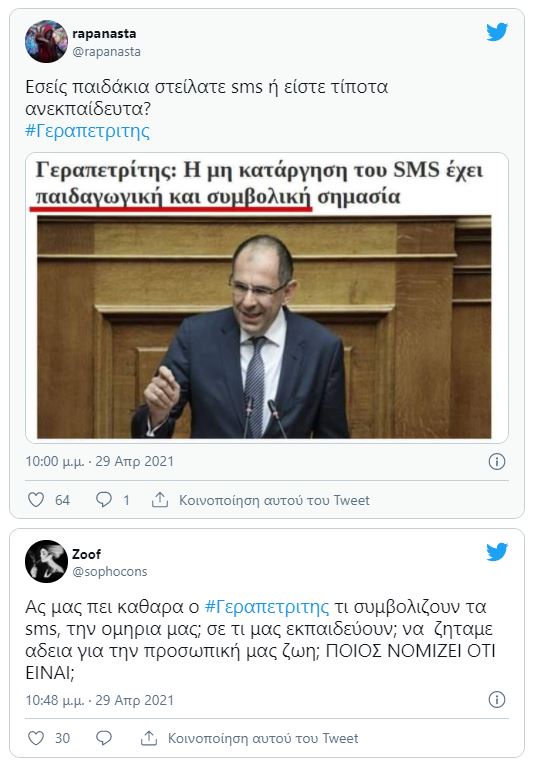Screen dimensions: 536x763
Task: Open the embedded parliament speaker photo
Action: pyautogui.click(x=264, y=327)
